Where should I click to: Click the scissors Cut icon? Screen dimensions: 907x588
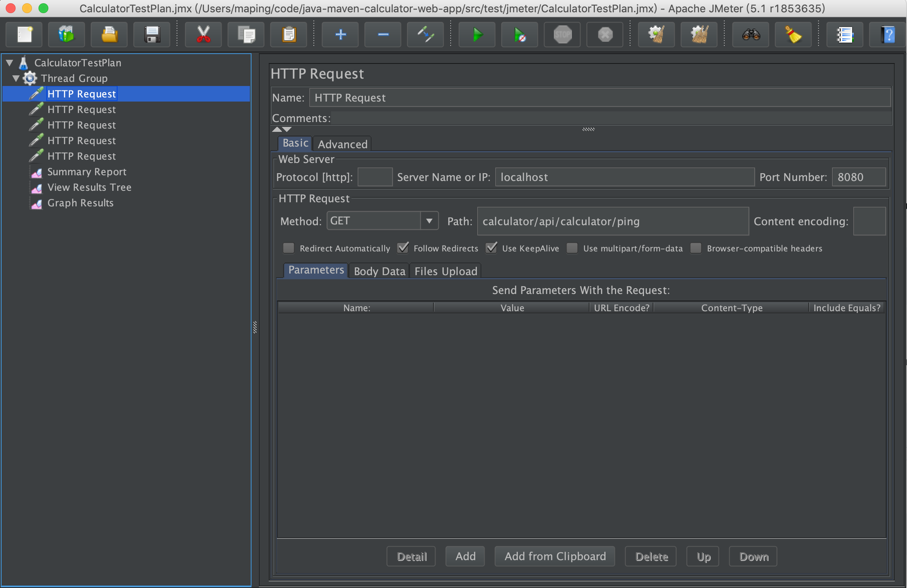(203, 35)
